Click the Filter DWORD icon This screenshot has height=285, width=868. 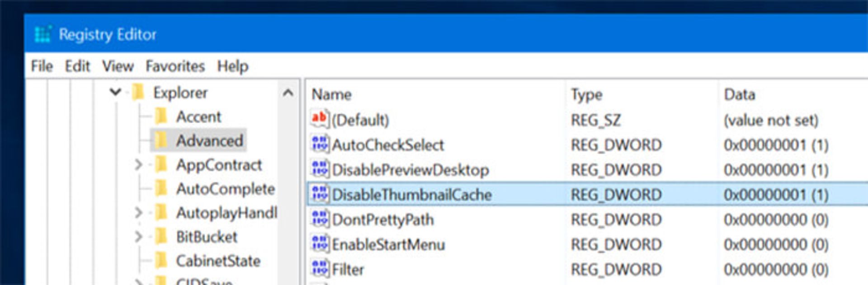click(x=320, y=269)
